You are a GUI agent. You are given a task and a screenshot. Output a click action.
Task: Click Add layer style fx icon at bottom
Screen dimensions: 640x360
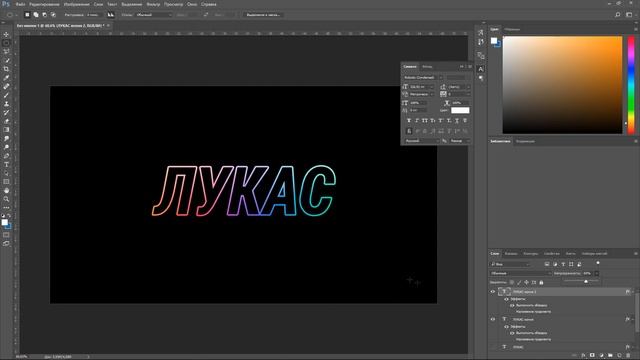pos(583,356)
